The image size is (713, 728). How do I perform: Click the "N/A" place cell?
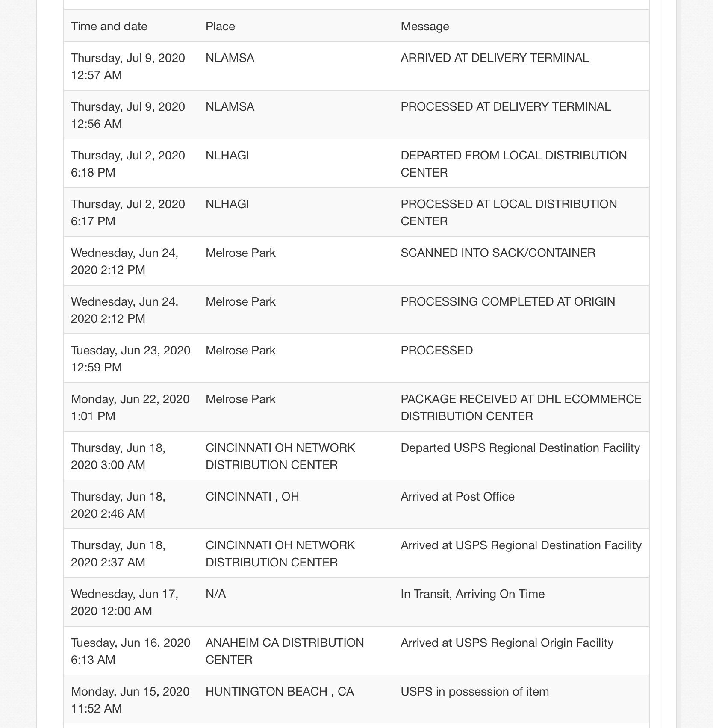coord(216,594)
